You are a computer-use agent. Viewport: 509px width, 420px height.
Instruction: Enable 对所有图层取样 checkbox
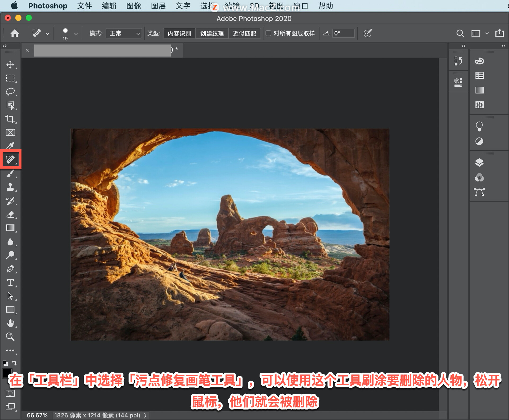coord(268,33)
